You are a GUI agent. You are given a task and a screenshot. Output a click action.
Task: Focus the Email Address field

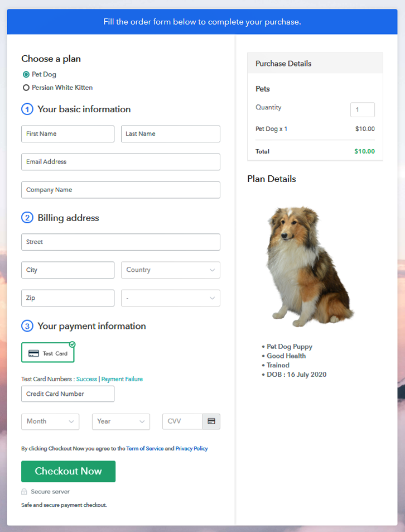point(120,162)
